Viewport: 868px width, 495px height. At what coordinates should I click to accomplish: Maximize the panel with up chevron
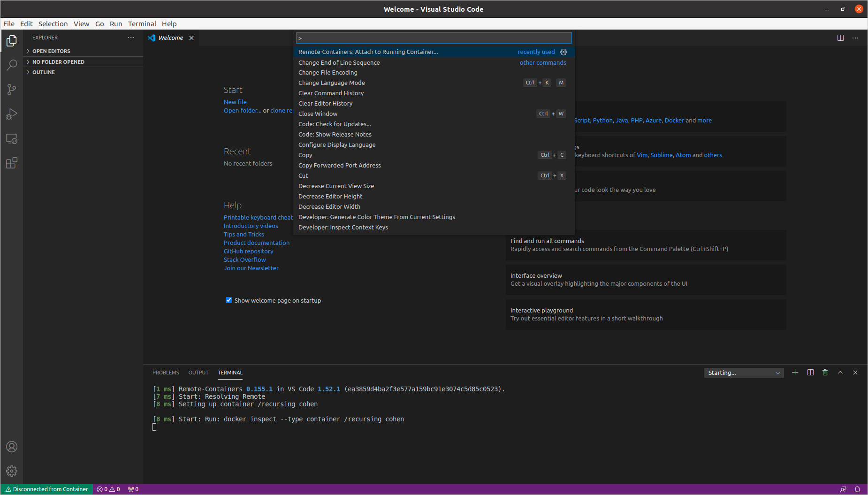tap(840, 373)
